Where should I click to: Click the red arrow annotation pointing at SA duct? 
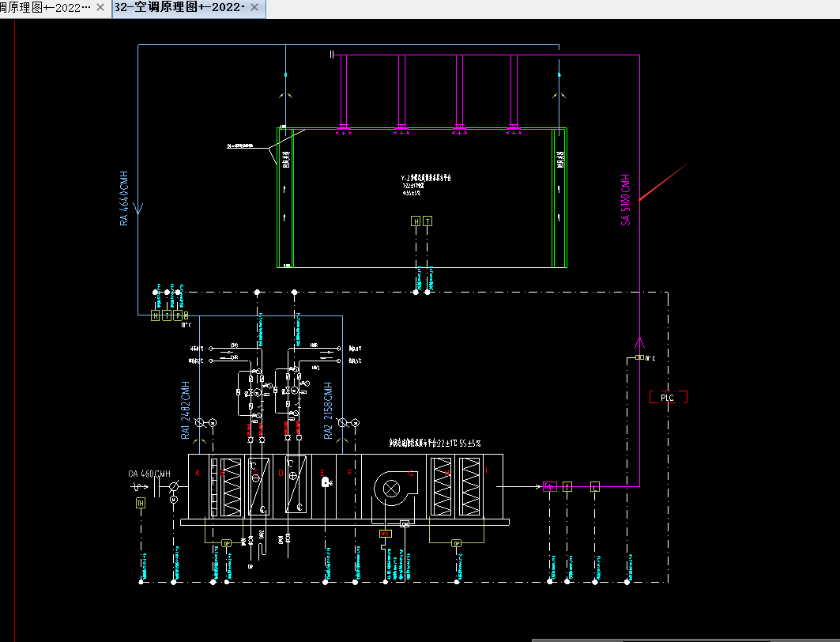(x=664, y=182)
